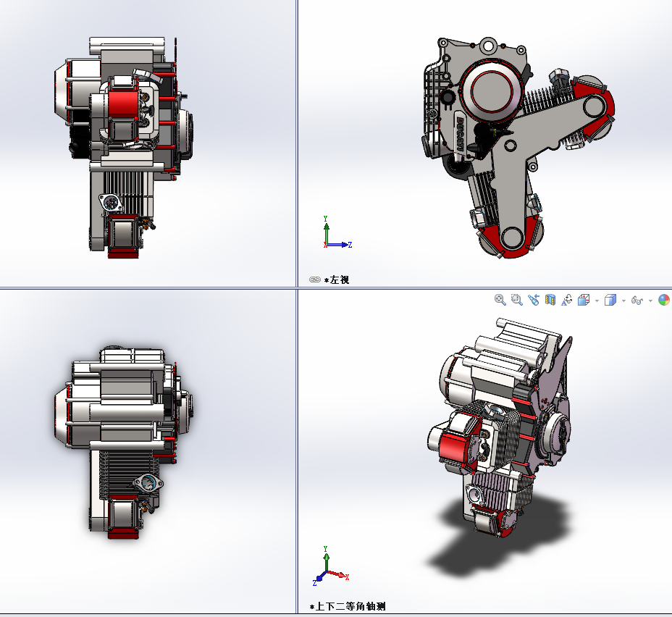The image size is (672, 617).
Task: Select the engine model in bottom-left viewport
Action: point(124,442)
